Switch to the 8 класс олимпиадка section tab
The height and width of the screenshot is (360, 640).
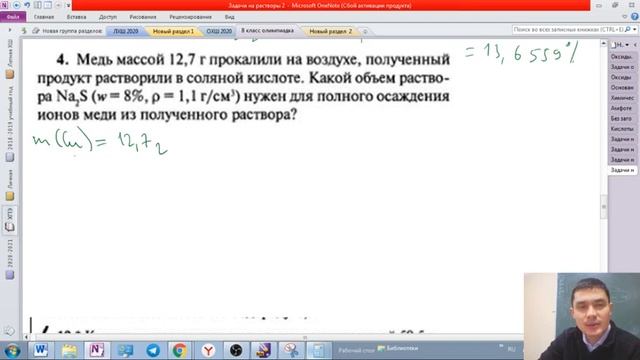(267, 31)
